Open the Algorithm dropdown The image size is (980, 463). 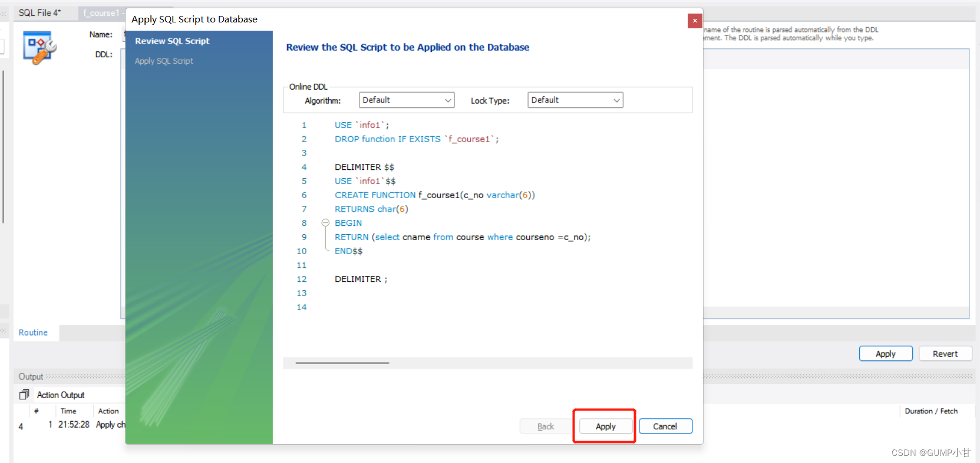point(407,100)
